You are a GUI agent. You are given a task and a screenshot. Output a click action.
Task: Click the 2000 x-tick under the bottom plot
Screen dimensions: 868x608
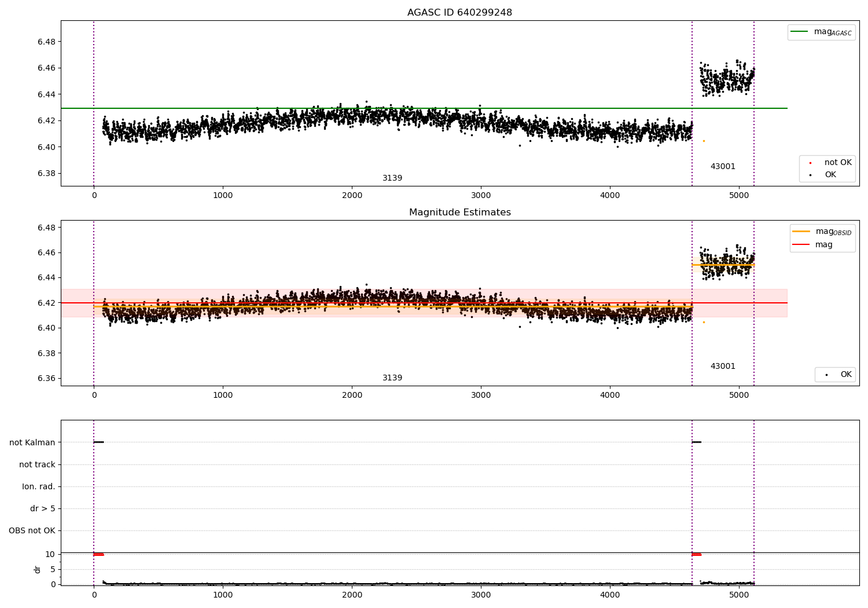click(352, 595)
